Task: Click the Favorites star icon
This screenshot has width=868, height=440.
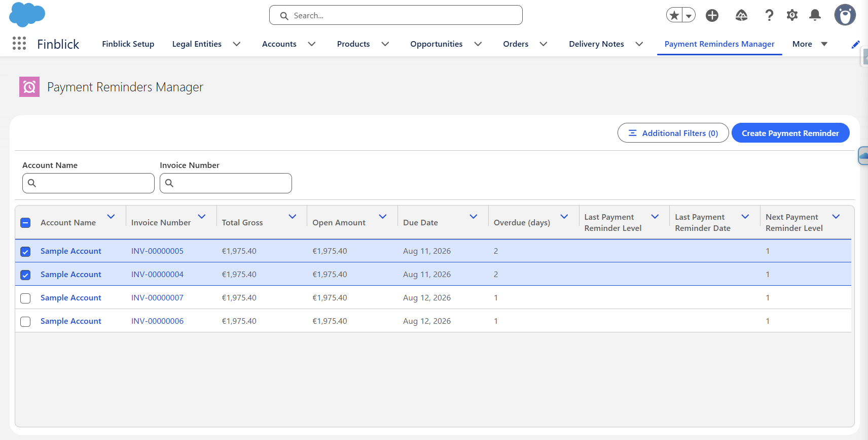Action: coord(674,15)
